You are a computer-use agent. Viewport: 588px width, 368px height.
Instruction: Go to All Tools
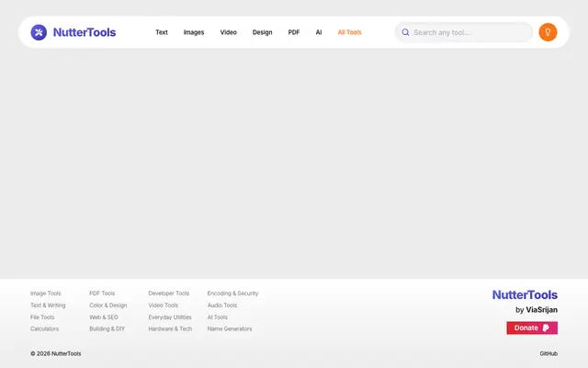[x=349, y=32]
